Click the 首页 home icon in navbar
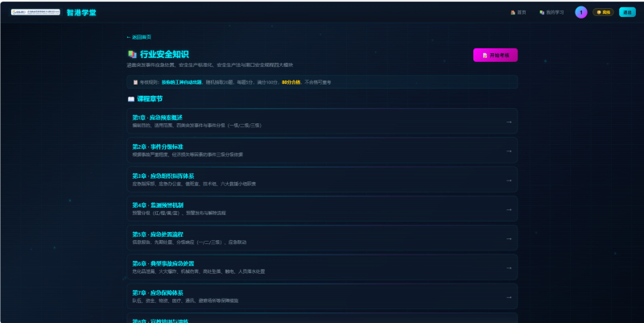The height and width of the screenshot is (323, 644). pyautogui.click(x=513, y=12)
